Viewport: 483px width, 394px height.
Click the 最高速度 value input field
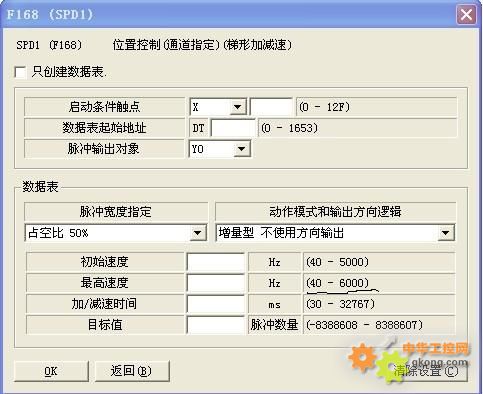[216, 283]
